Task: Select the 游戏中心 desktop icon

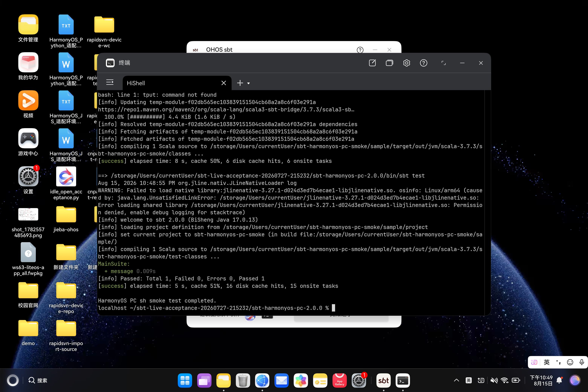Action: (x=28, y=142)
